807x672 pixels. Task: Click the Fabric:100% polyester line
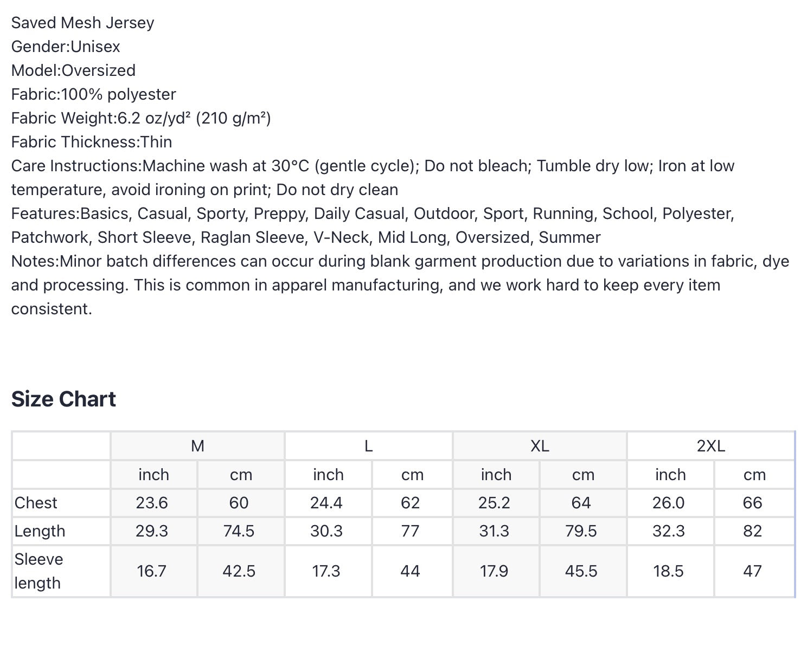tap(93, 94)
